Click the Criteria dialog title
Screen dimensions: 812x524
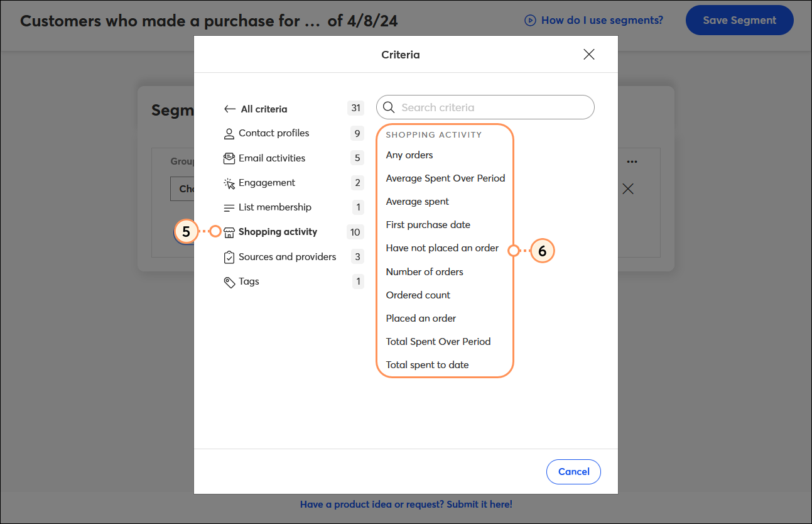click(401, 55)
